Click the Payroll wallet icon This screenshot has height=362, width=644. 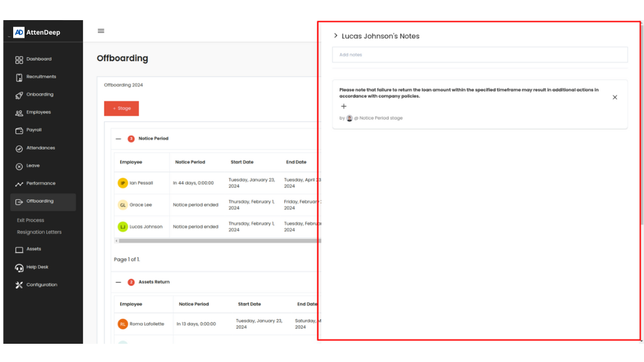coord(19,130)
